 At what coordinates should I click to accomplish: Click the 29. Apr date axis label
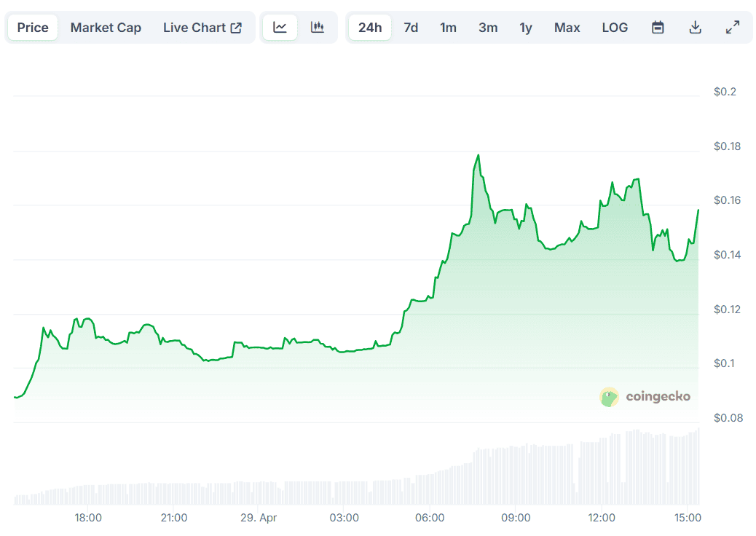[259, 518]
